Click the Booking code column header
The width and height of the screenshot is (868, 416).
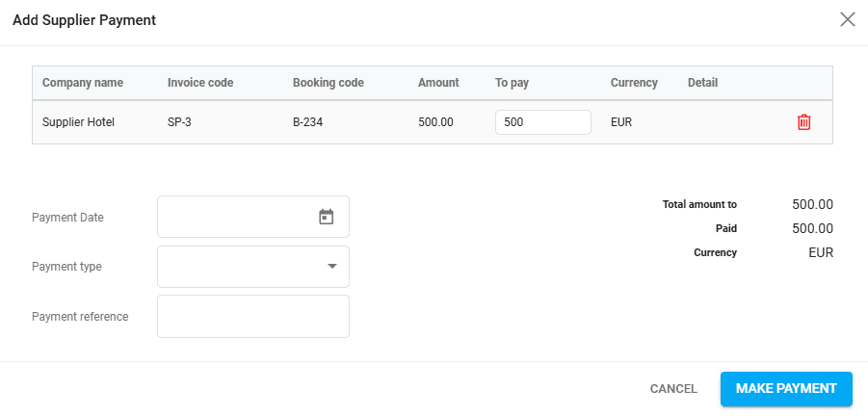[329, 83]
